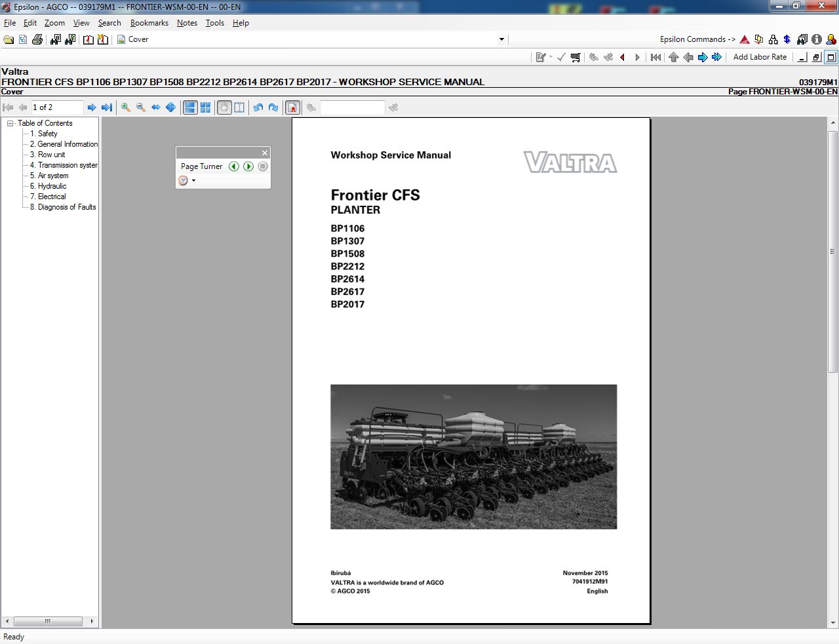Open the Search menu

click(109, 23)
